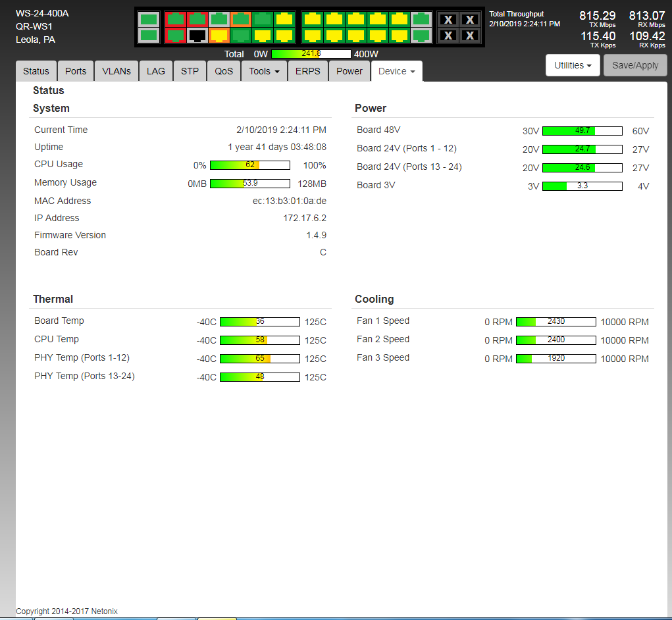672x620 pixels.
Task: Open the Ports tab
Action: [x=76, y=71]
